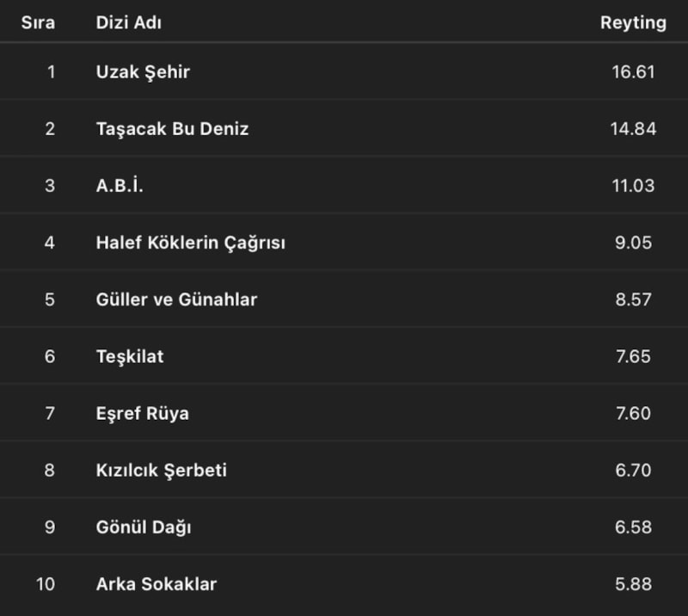Click the 7.60 rating value
Image resolution: width=688 pixels, height=616 pixels.
pos(635,413)
